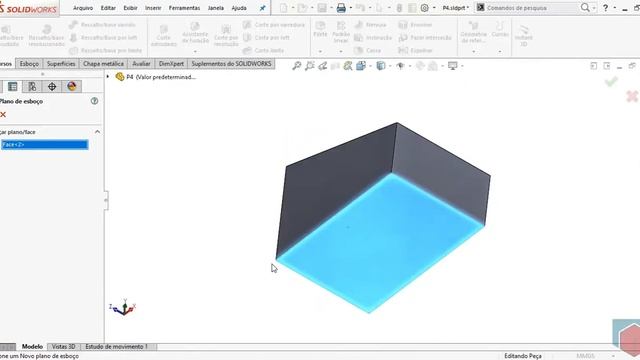The image size is (640, 360).
Task: Click the Options gear icon
Action: tap(424, 8)
